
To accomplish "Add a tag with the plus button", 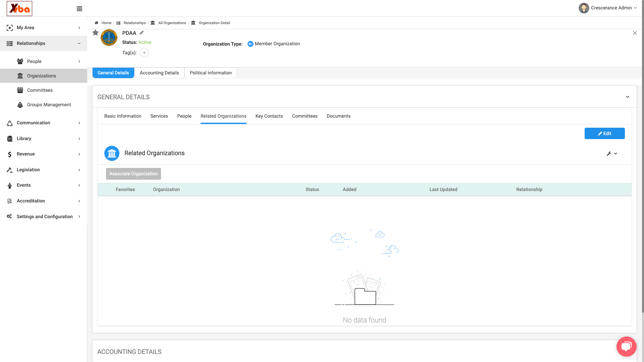I will [x=144, y=53].
